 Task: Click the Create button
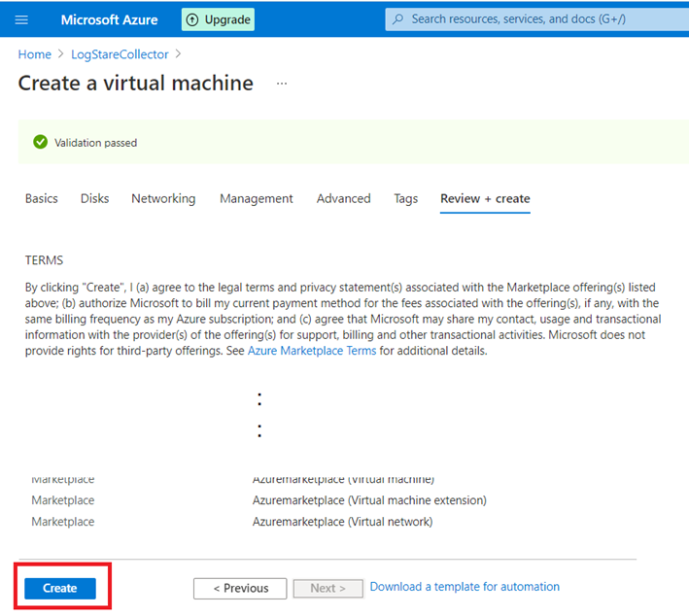click(60, 589)
